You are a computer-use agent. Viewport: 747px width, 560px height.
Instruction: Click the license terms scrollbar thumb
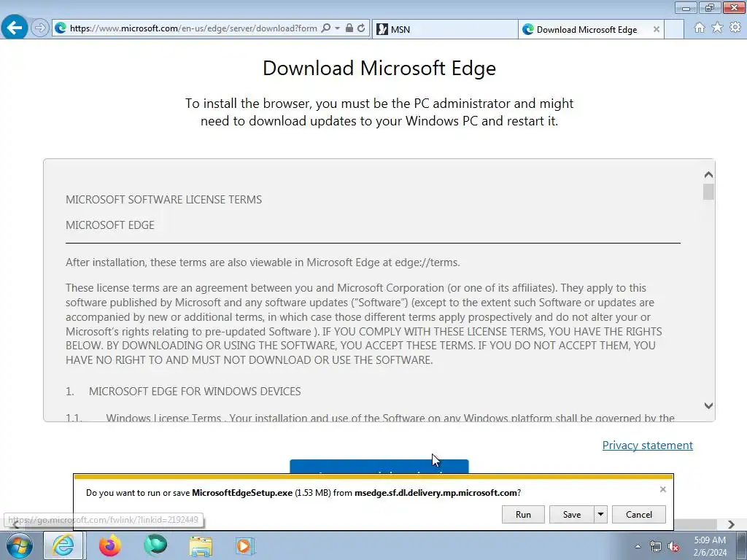(708, 192)
